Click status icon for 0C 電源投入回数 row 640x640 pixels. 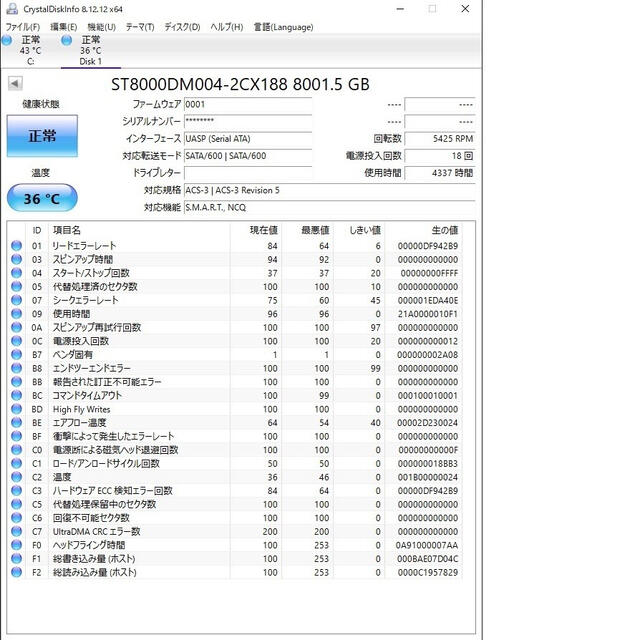point(16,341)
